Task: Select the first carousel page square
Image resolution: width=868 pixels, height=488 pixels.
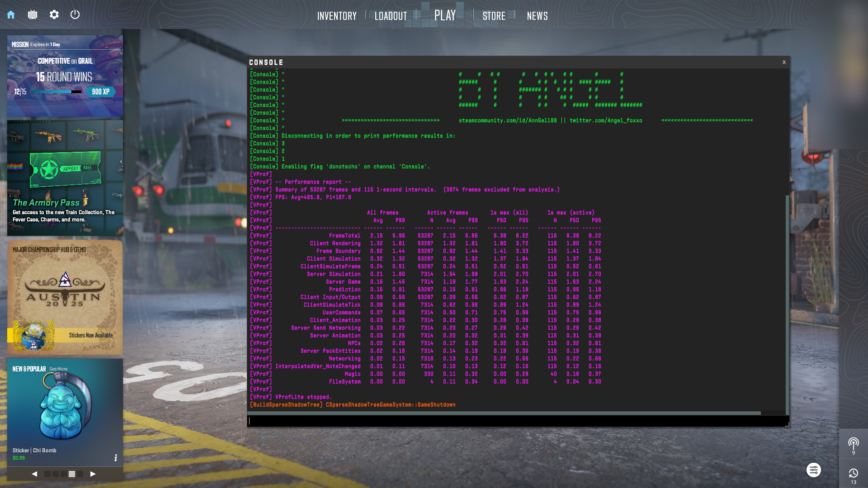Action: point(47,474)
